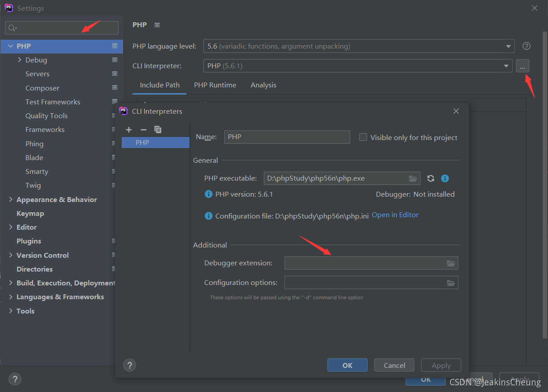Click project icon on Servers row
This screenshot has height=392, width=548.
pos(115,74)
